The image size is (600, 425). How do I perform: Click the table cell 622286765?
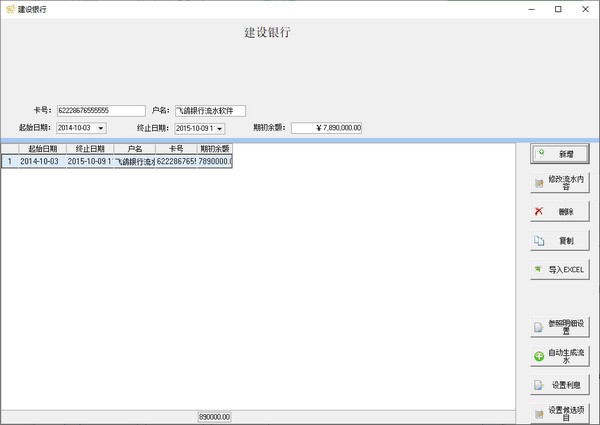click(176, 161)
